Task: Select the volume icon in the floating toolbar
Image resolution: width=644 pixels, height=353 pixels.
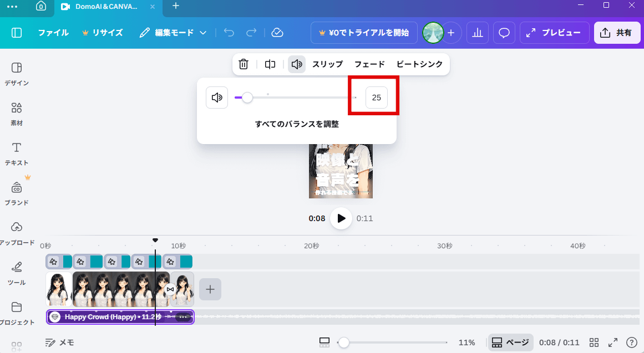Action: [296, 64]
